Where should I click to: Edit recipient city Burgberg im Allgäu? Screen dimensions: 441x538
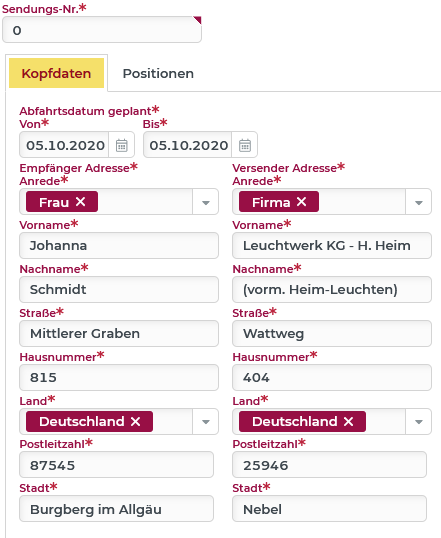tap(116, 509)
